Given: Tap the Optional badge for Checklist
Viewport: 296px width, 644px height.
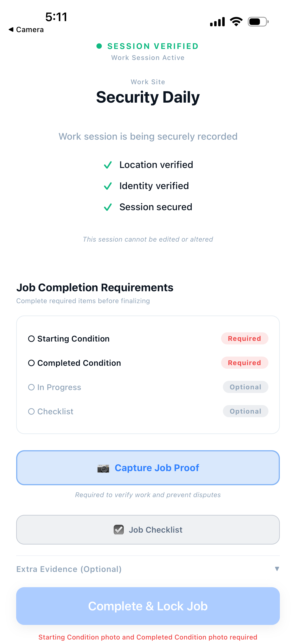Looking at the screenshot, I should tap(245, 411).
